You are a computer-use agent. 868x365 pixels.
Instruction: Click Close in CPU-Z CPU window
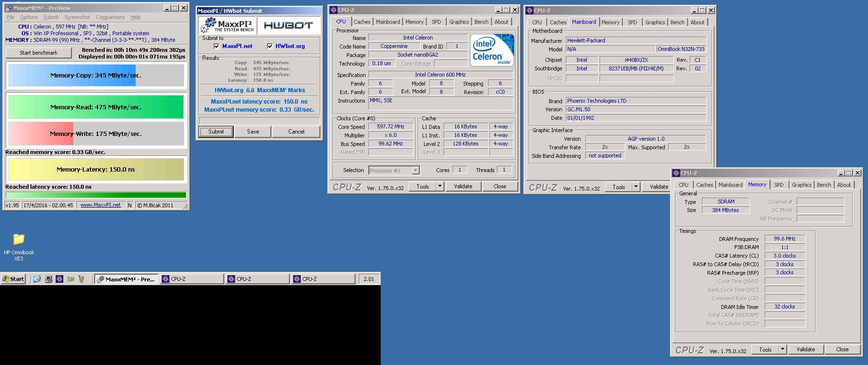coord(500,186)
